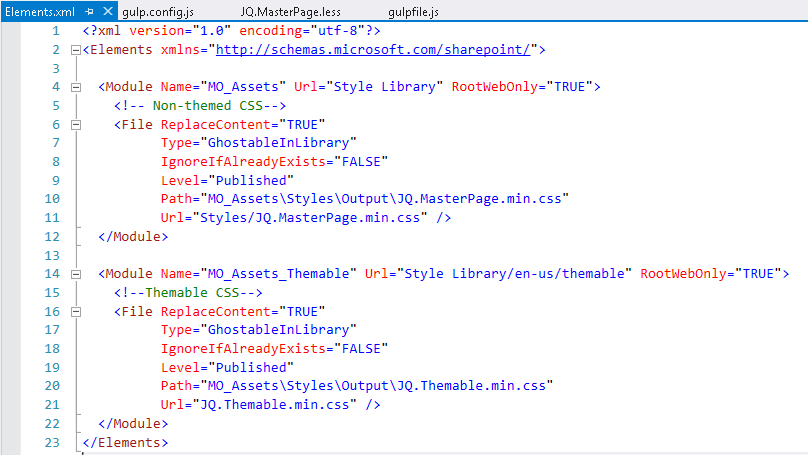Collapse the Elements root node on line 2

tap(76, 50)
